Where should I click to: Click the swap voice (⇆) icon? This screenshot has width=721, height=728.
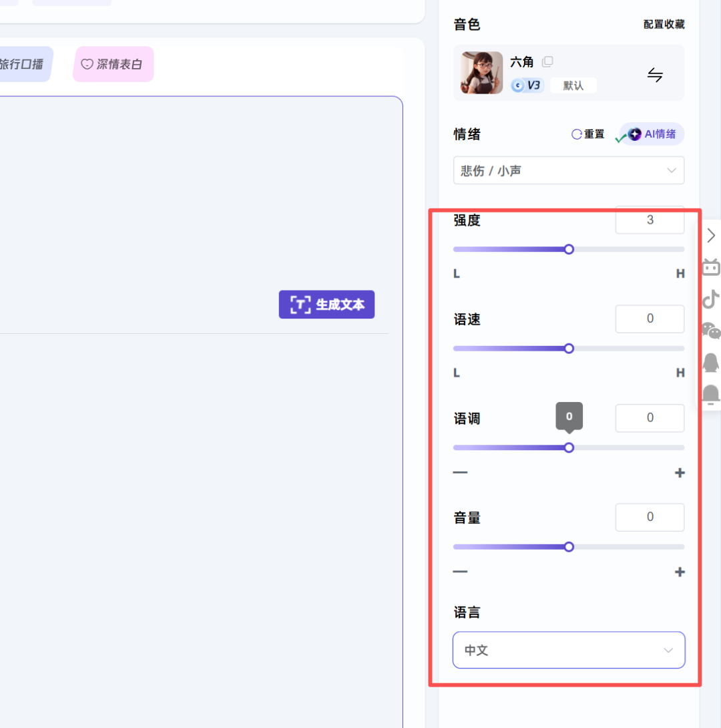(655, 75)
